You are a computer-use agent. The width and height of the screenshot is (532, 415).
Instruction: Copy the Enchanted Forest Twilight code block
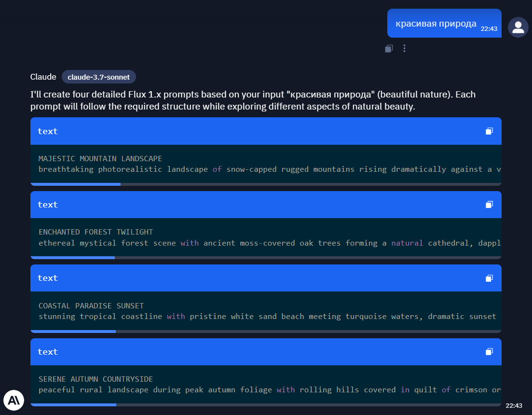tap(489, 205)
